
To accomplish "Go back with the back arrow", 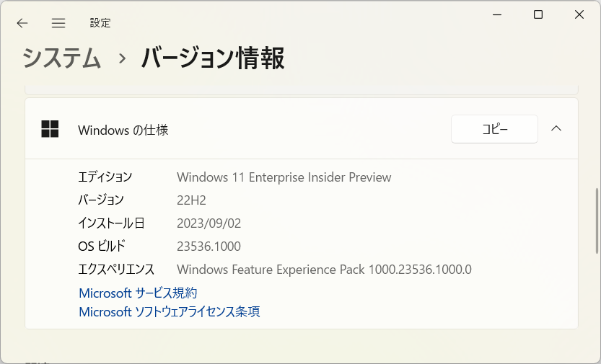I will tap(22, 23).
